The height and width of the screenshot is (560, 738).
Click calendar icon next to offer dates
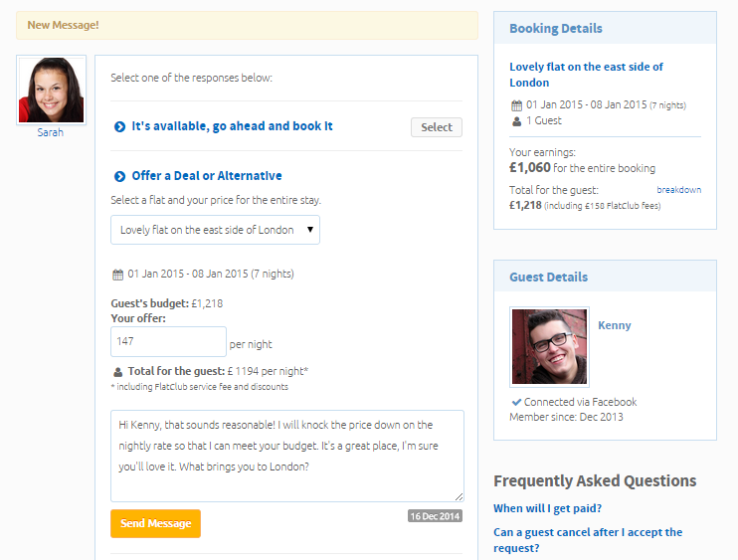(x=118, y=275)
